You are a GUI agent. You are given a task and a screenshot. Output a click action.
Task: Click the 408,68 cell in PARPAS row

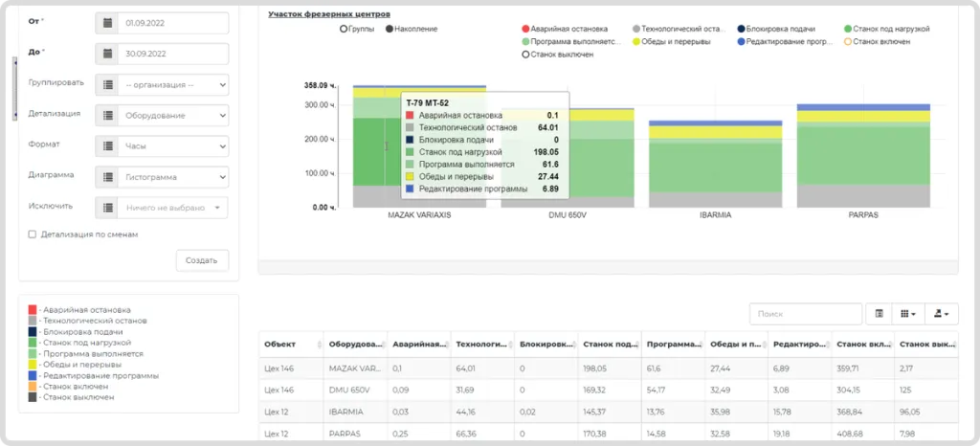point(864,433)
